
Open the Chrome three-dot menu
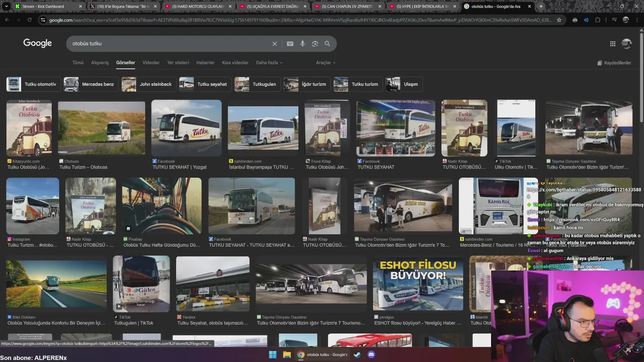(x=637, y=20)
